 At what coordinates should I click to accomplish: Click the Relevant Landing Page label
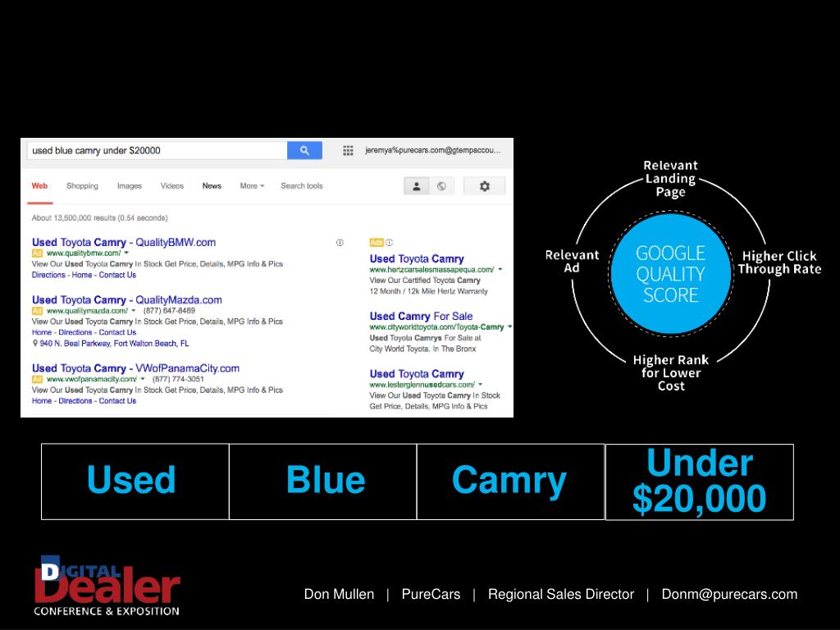671,178
